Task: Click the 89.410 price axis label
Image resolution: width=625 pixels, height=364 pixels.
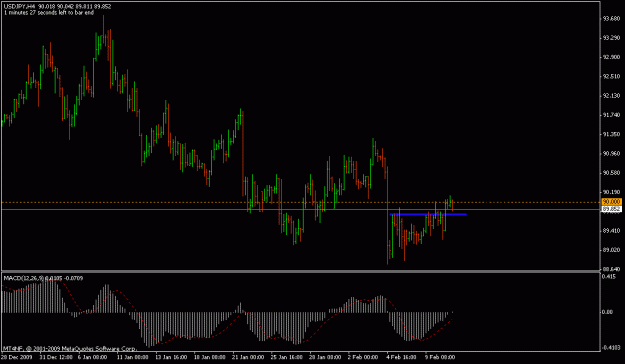Action: pyautogui.click(x=611, y=230)
